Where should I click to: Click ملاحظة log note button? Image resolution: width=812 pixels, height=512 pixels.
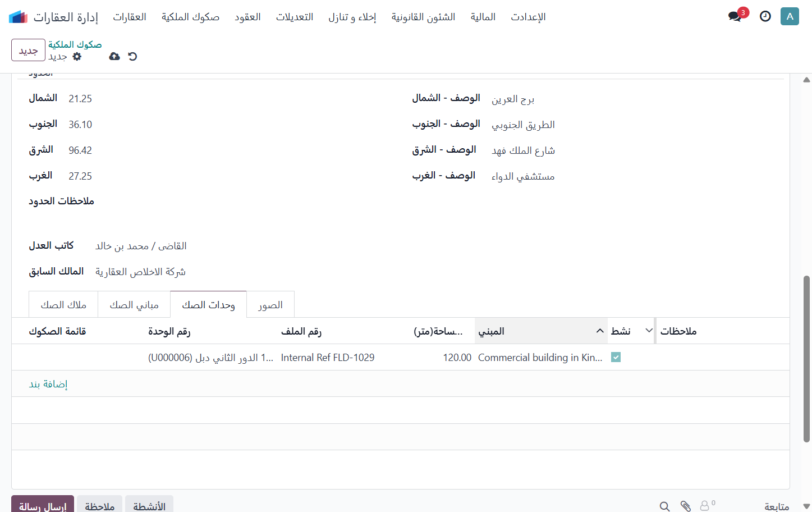(99, 505)
